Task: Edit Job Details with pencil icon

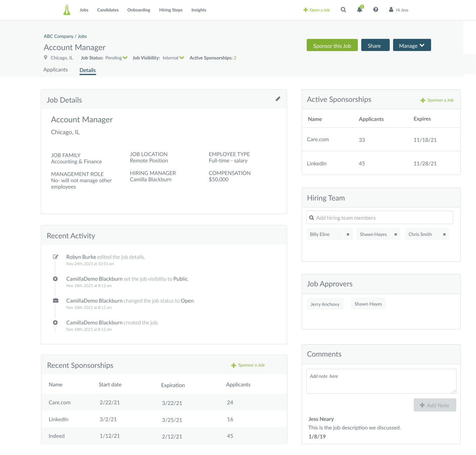Action: [x=278, y=99]
